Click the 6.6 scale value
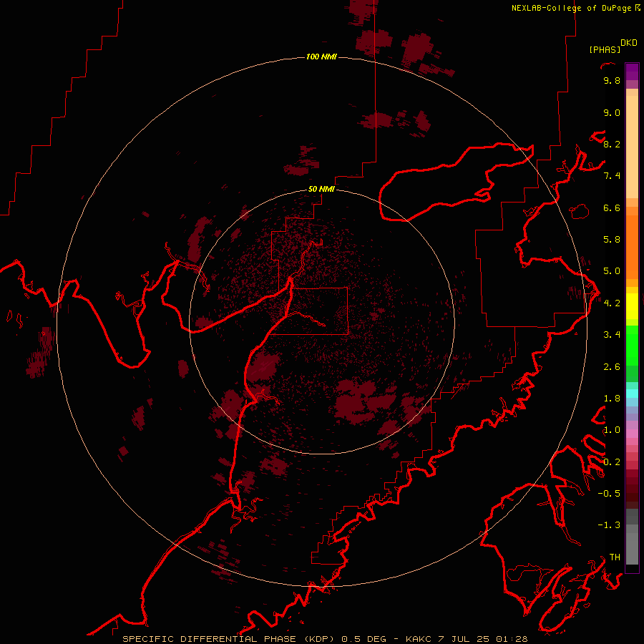 coord(612,208)
